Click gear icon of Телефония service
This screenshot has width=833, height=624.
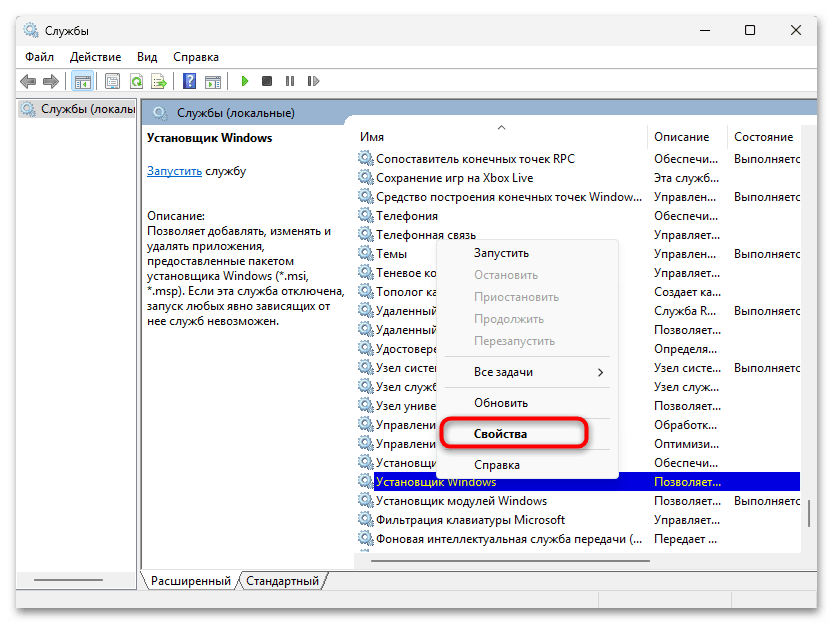point(366,216)
